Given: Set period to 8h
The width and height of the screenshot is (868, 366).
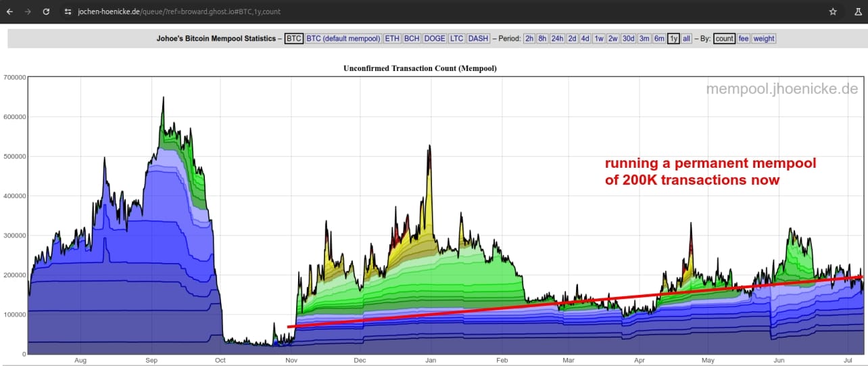Looking at the screenshot, I should [x=542, y=39].
